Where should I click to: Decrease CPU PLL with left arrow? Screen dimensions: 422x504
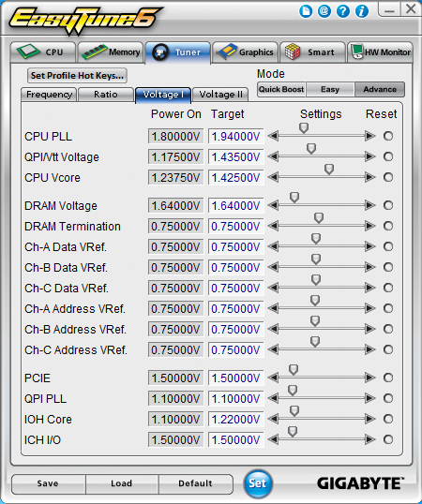click(273, 136)
